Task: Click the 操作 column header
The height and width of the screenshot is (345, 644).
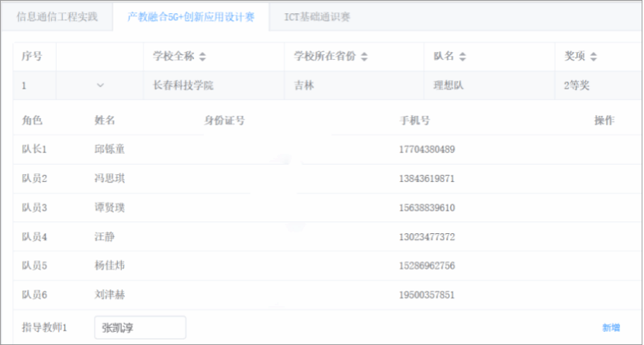Action: pos(604,120)
